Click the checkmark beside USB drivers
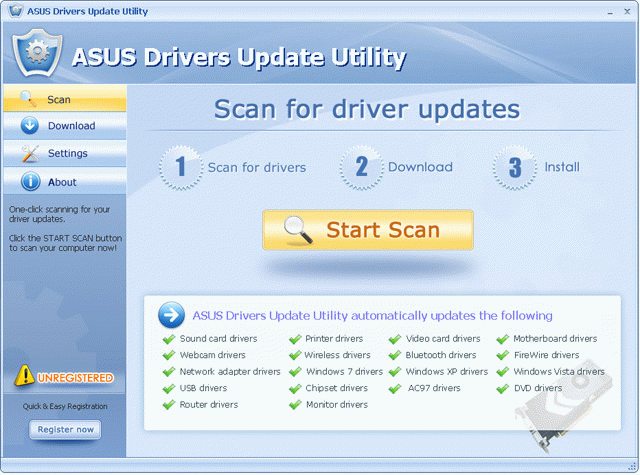640x475 pixels. point(169,388)
